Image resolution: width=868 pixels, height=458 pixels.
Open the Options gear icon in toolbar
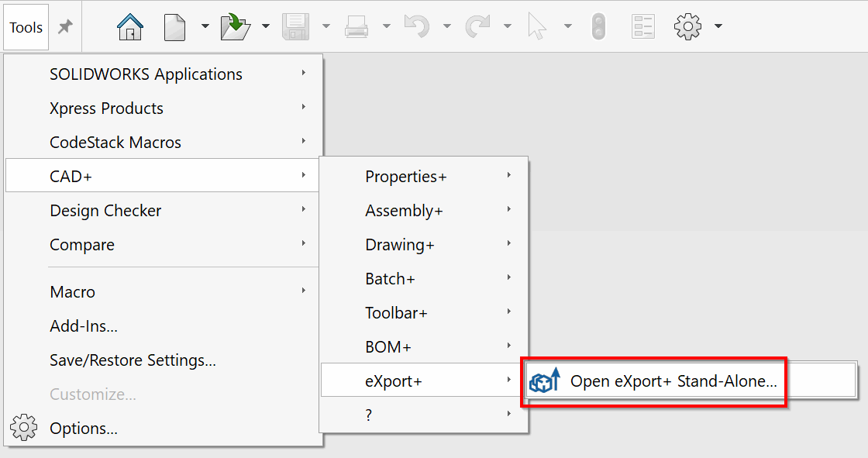pos(687,26)
